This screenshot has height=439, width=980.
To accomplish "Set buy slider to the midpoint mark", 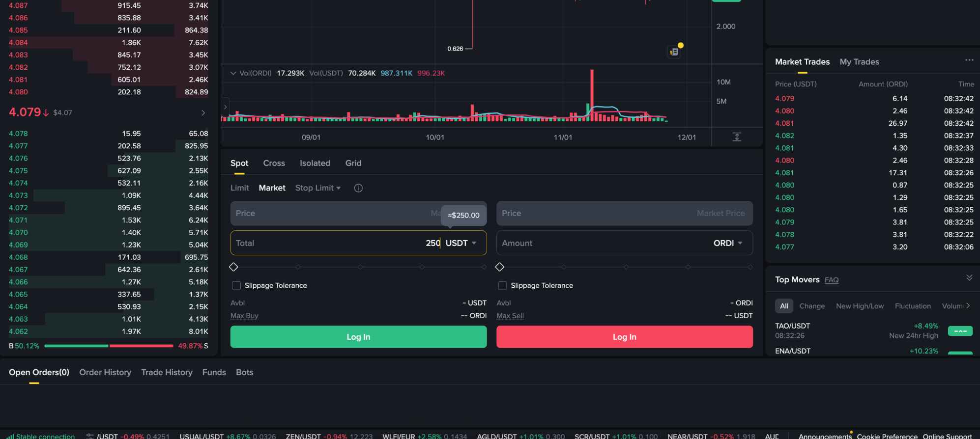I will click(x=360, y=267).
